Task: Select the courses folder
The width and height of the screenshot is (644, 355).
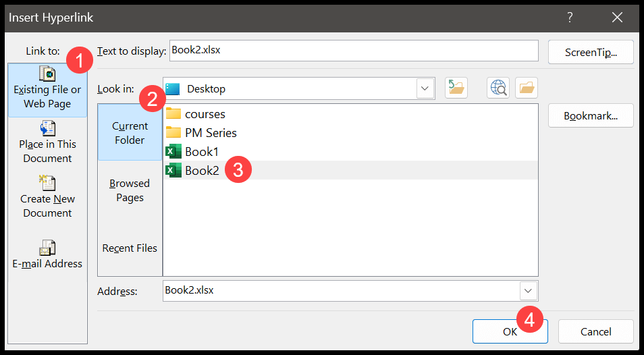Action: click(x=196, y=113)
